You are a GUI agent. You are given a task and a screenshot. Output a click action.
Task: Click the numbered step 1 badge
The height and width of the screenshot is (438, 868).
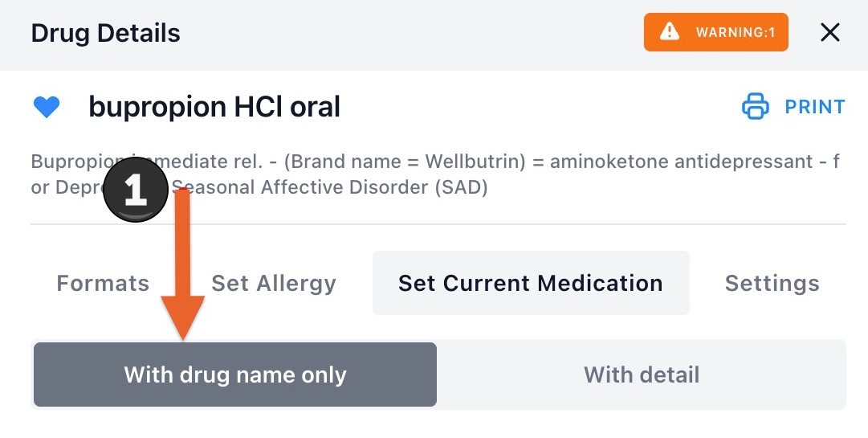[136, 190]
